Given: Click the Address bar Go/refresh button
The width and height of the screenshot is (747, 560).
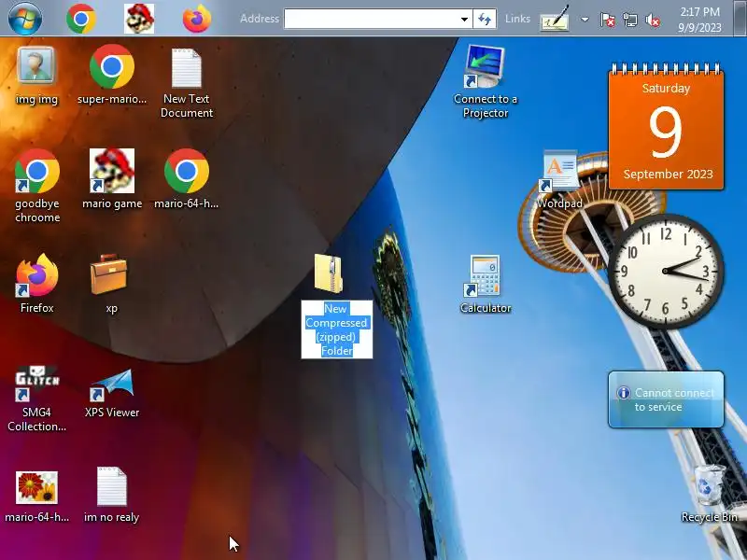Looking at the screenshot, I should click(x=485, y=19).
